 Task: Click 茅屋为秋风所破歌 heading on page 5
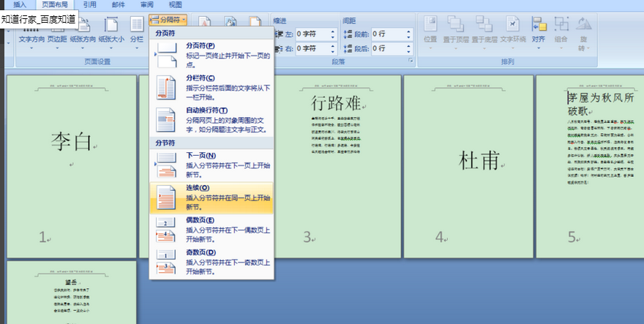pyautogui.click(x=601, y=104)
